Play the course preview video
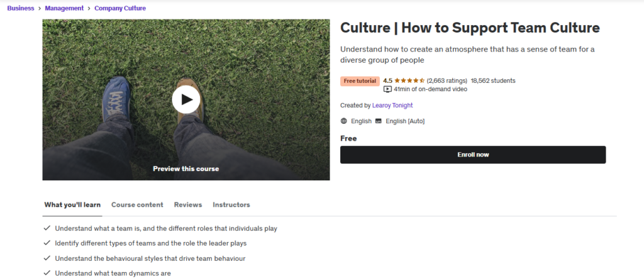Screen dimensions: 644x279 pos(186,99)
